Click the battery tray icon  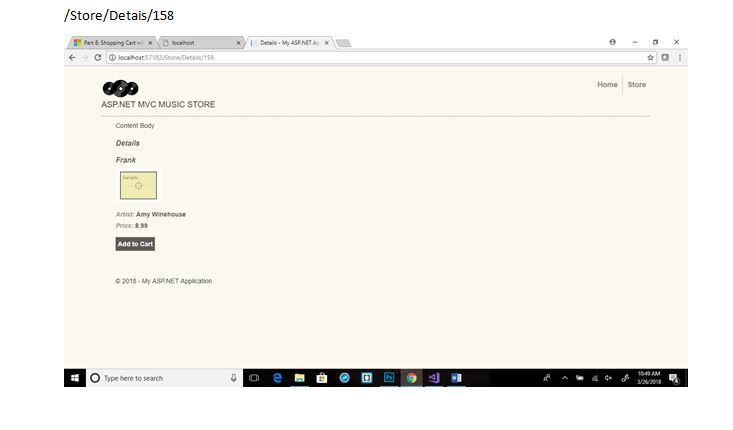tap(580, 378)
